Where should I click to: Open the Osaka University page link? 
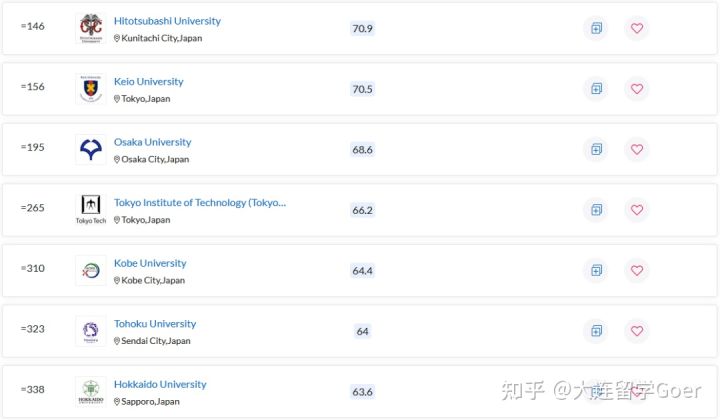click(x=152, y=142)
